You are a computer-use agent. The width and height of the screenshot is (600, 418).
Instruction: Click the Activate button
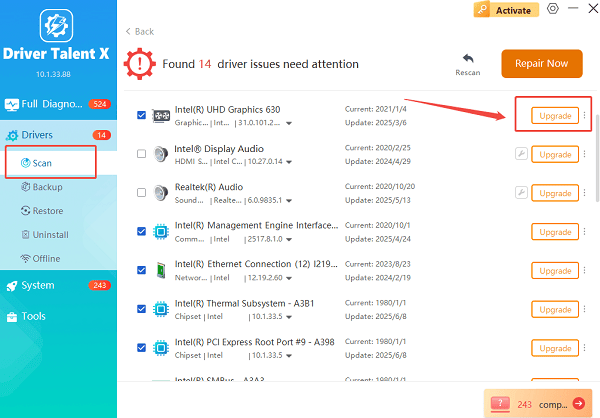pos(507,9)
